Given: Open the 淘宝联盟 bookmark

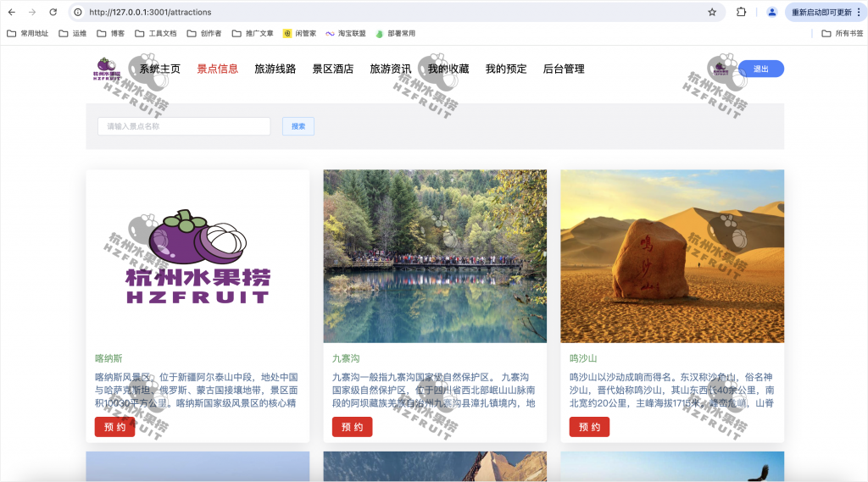Looking at the screenshot, I should pos(346,33).
